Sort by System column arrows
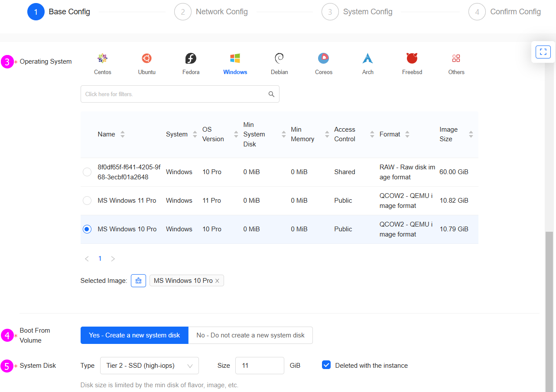 click(x=195, y=134)
